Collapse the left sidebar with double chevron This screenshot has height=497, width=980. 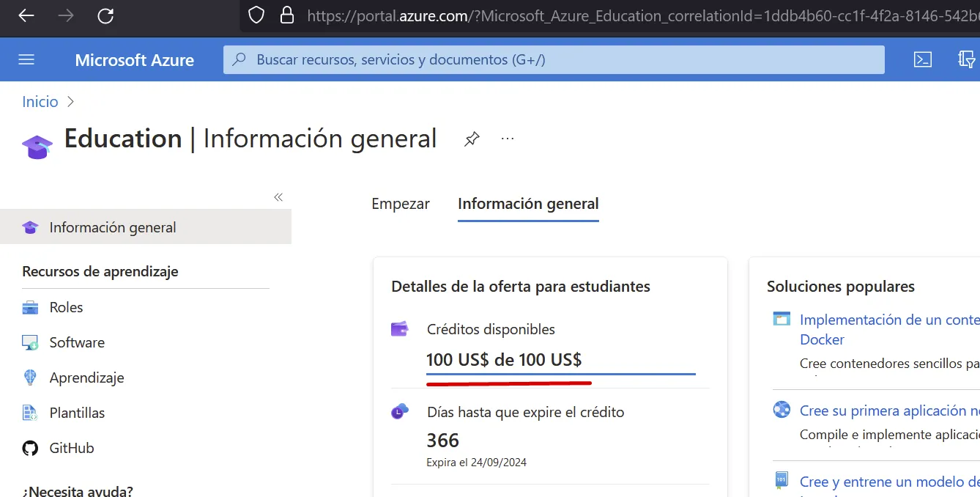(x=278, y=197)
